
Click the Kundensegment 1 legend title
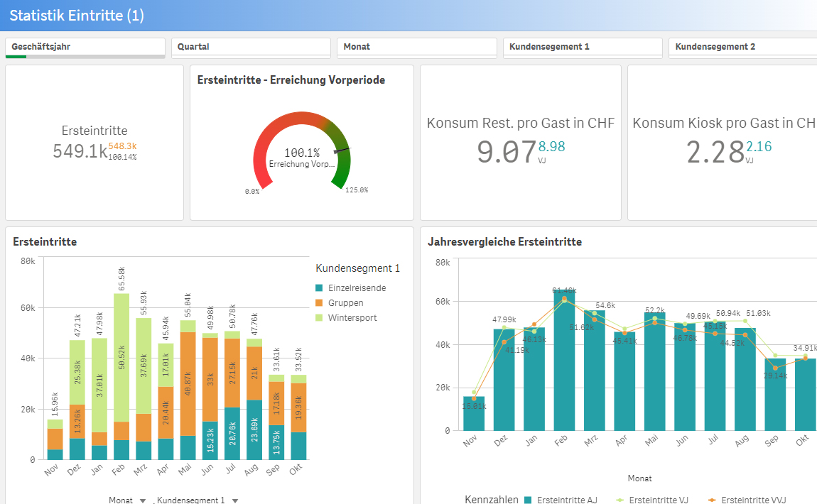click(357, 268)
